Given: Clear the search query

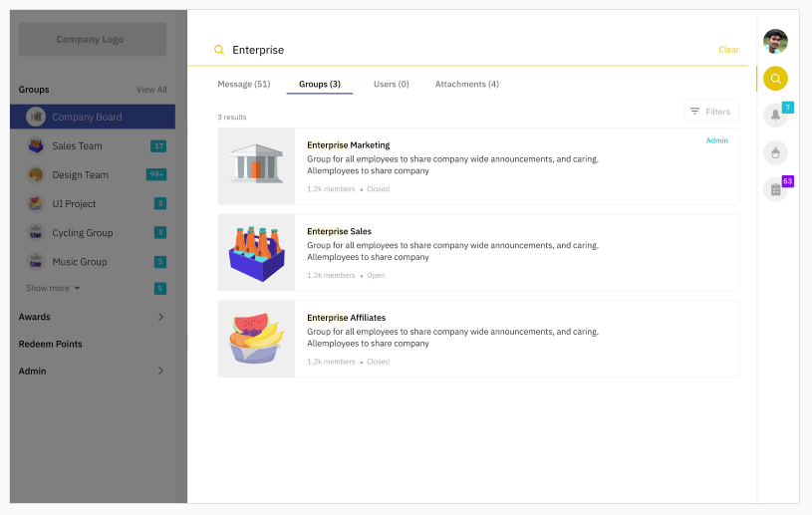Looking at the screenshot, I should pos(728,50).
